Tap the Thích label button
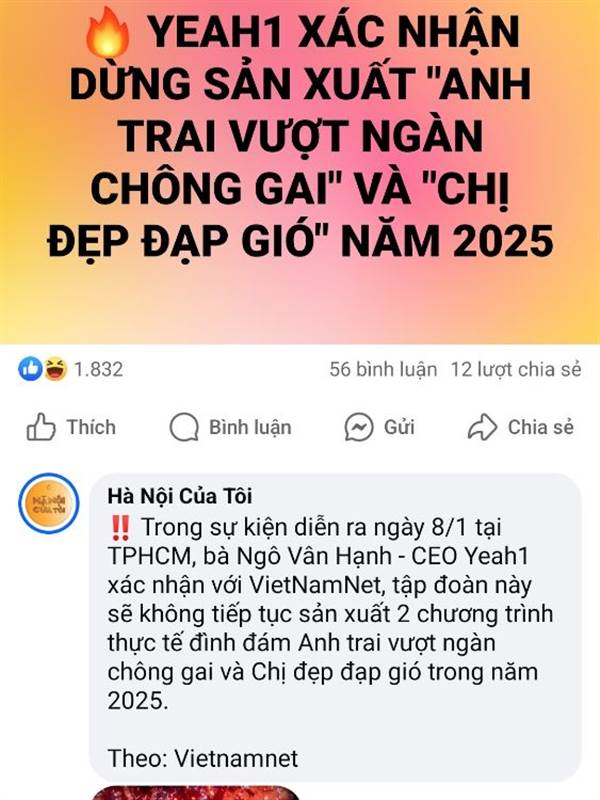The width and height of the screenshot is (600, 800). (x=91, y=428)
